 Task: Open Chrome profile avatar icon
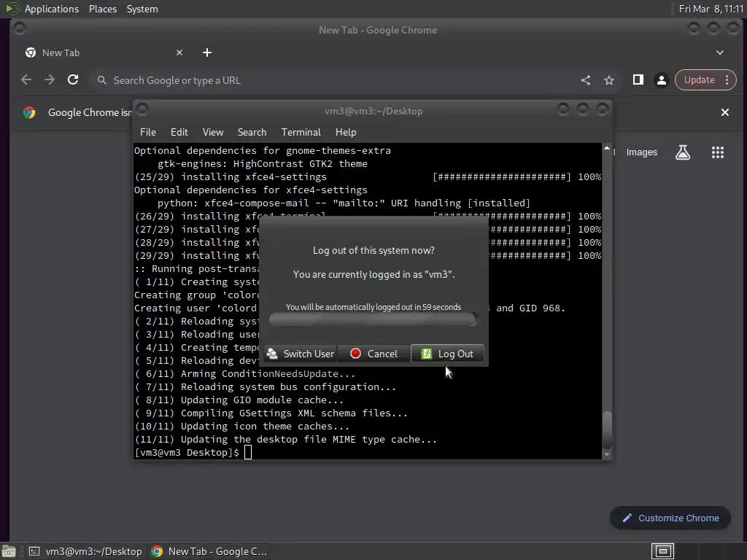661,80
